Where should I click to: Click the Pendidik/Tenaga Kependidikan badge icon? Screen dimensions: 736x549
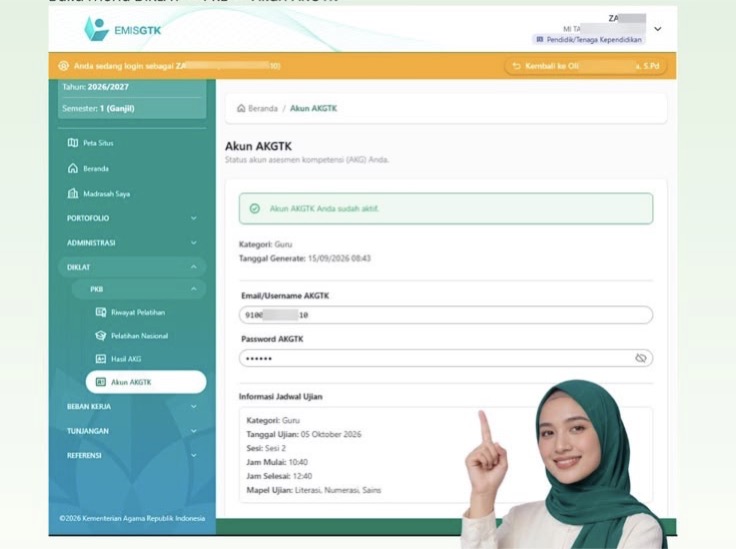point(540,39)
